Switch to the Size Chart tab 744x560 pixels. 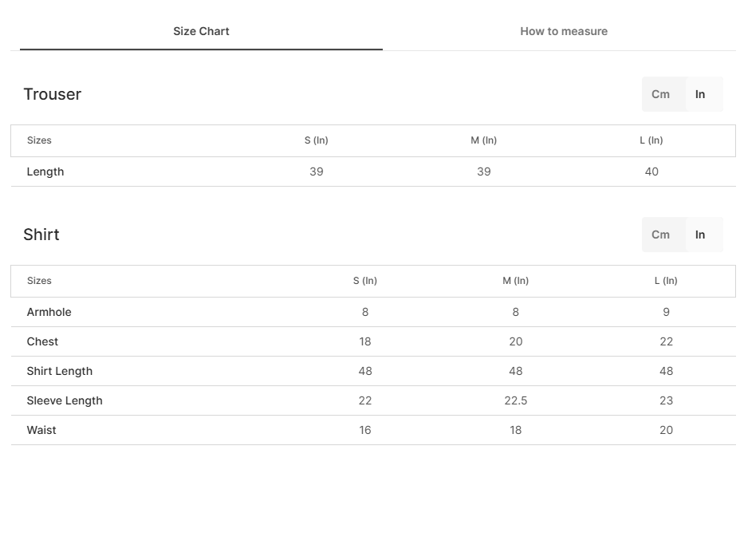pos(201,31)
